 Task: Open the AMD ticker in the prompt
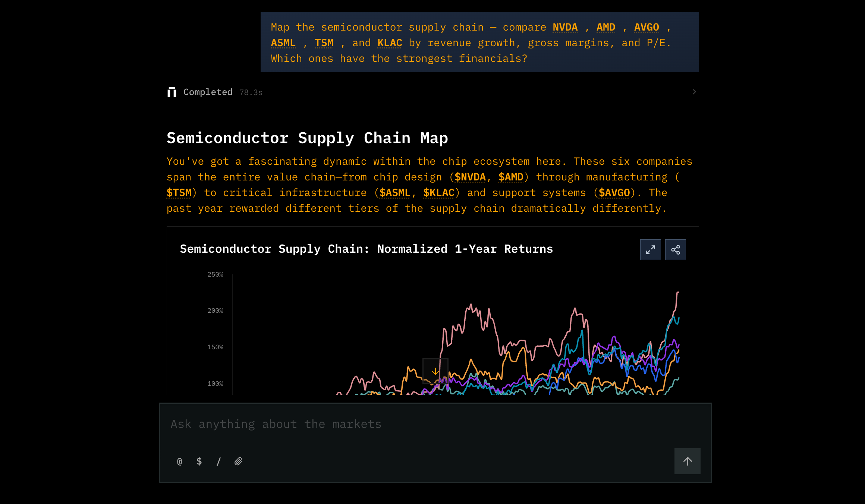click(x=606, y=27)
